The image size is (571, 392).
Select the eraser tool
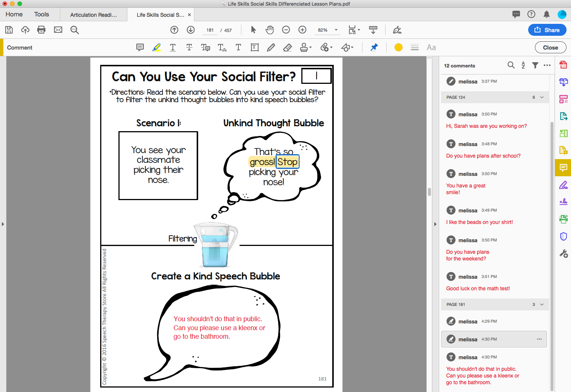(x=288, y=47)
